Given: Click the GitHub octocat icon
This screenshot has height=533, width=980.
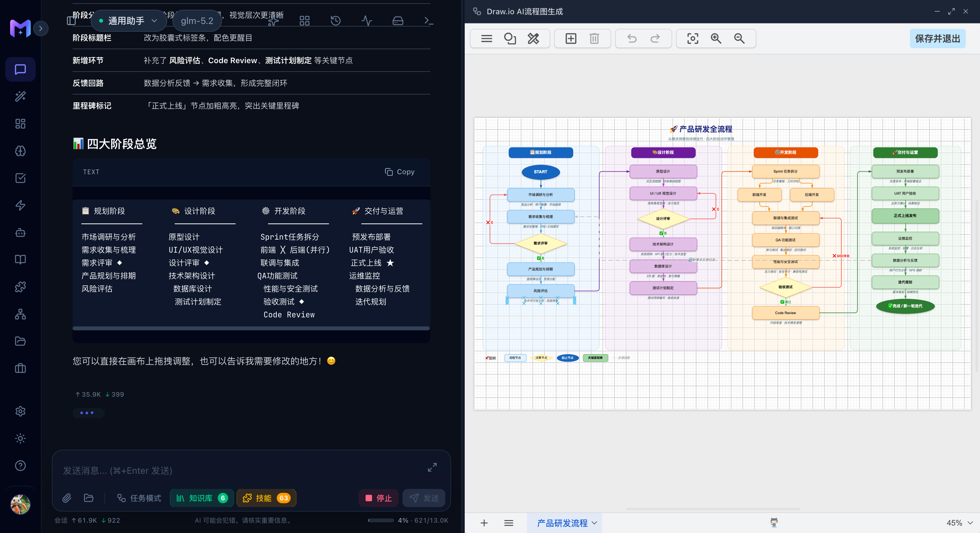Looking at the screenshot, I should (x=774, y=522).
